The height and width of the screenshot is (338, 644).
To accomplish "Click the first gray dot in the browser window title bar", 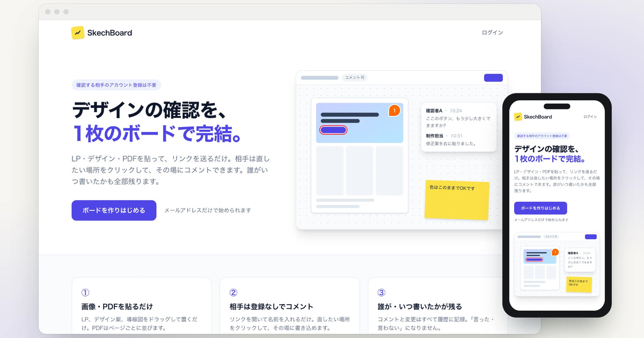I will (48, 12).
